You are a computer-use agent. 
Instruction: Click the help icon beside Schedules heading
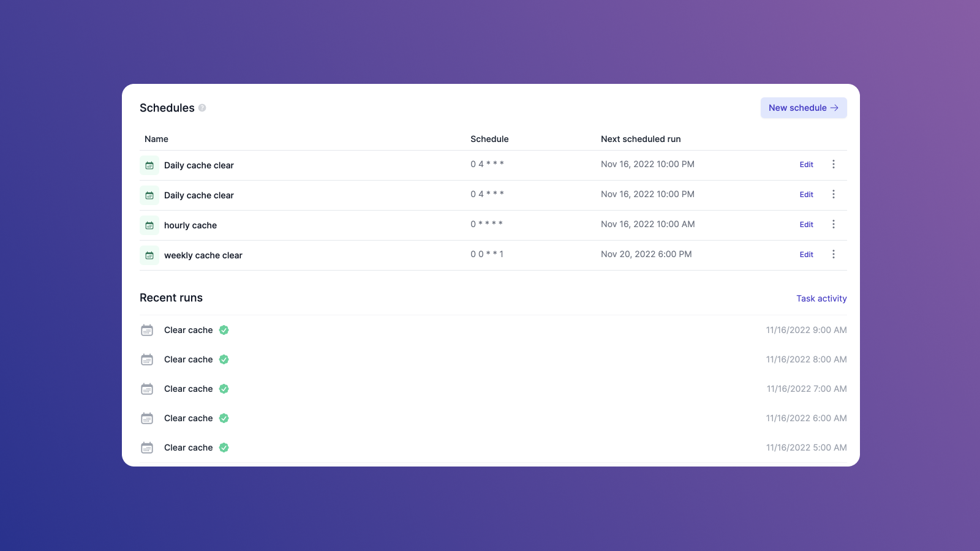[x=202, y=108]
